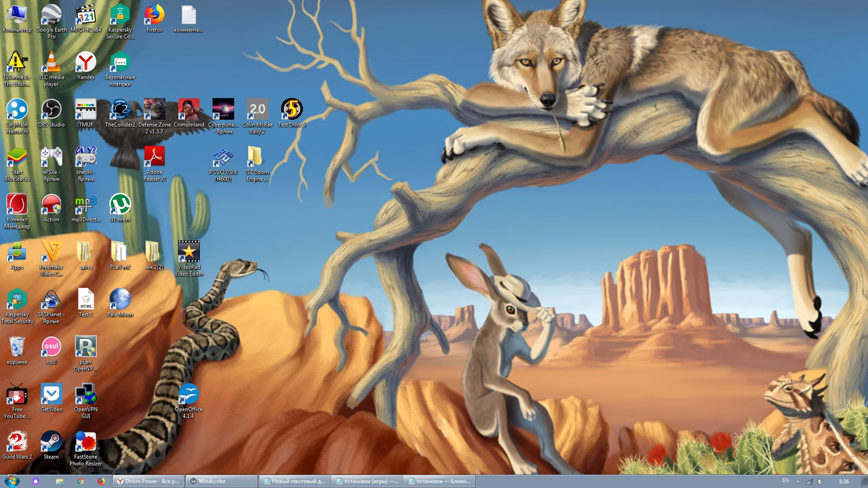Open the Windows Start menu
Viewport: 868px width, 488px height.
pyautogui.click(x=12, y=481)
